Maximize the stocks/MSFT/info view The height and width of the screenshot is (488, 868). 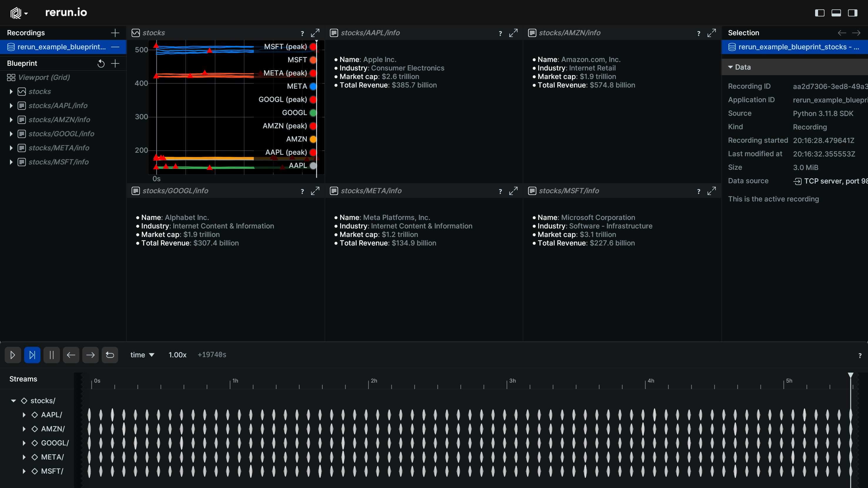pyautogui.click(x=711, y=191)
